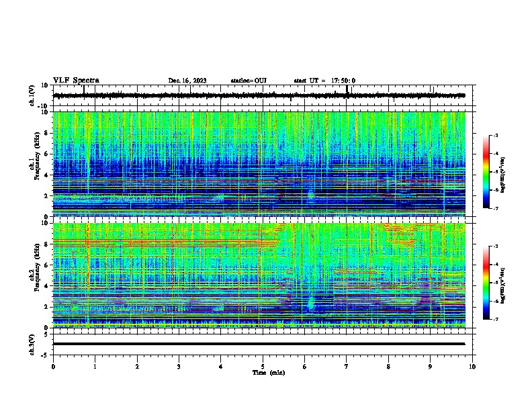Click the "-7" tick on ch.2 colorbar
The height and width of the screenshot is (411, 532).
tap(495, 320)
